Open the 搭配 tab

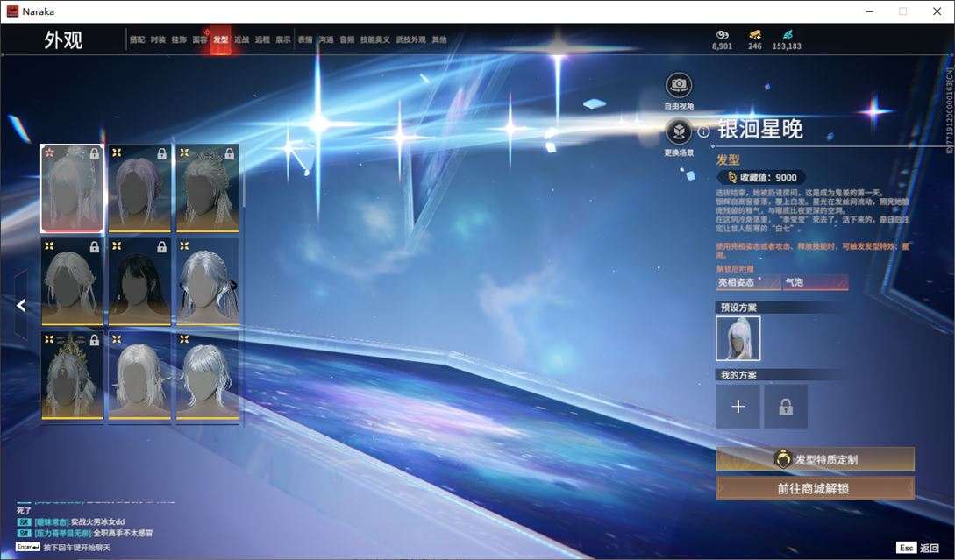click(137, 39)
